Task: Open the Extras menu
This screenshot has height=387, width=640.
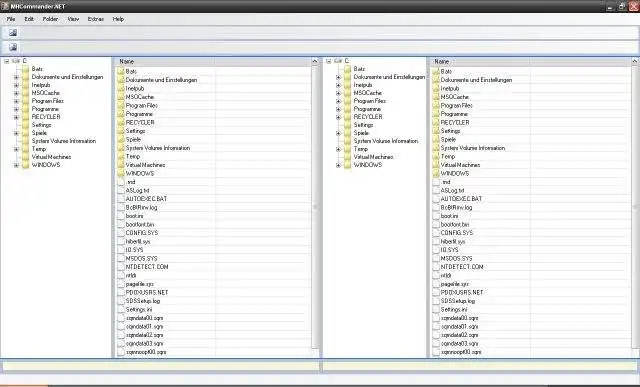Action: tap(96, 19)
